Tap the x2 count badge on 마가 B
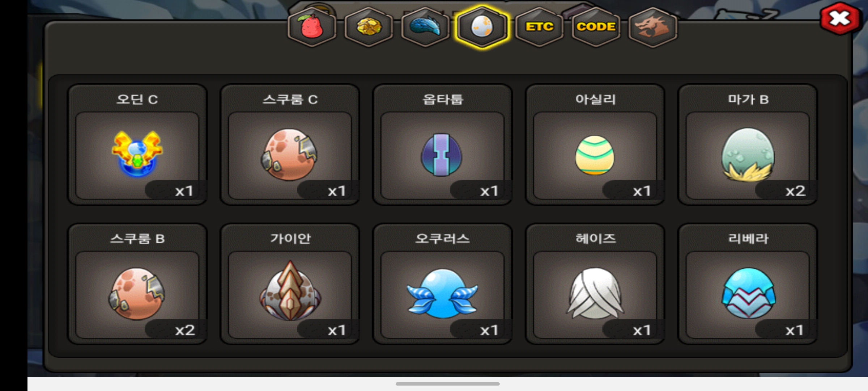 [x=786, y=190]
